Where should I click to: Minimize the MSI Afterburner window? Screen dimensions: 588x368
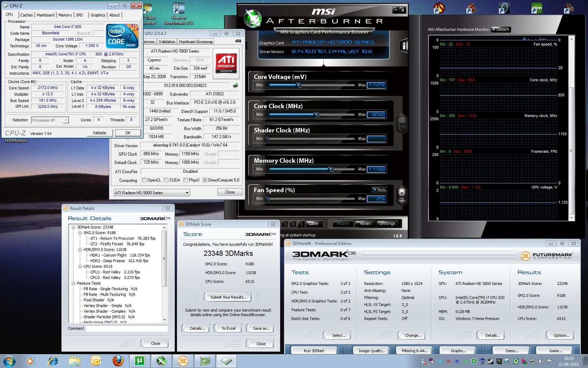[396, 10]
